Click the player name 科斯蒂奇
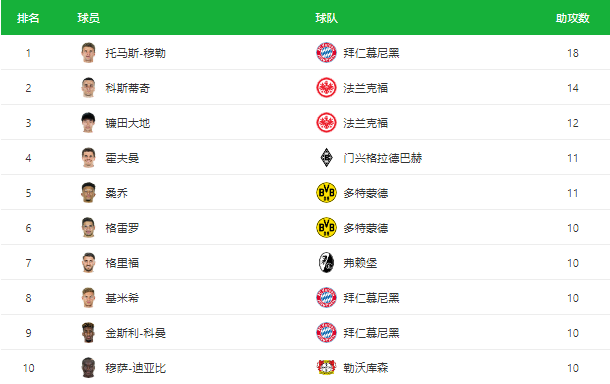The width and height of the screenshot is (610, 384). pyautogui.click(x=128, y=88)
